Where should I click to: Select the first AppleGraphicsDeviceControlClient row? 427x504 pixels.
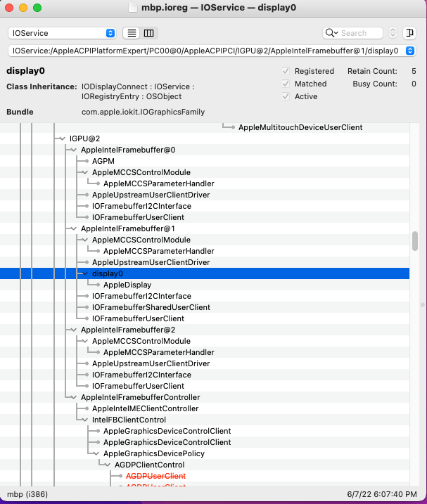[x=205, y=431]
